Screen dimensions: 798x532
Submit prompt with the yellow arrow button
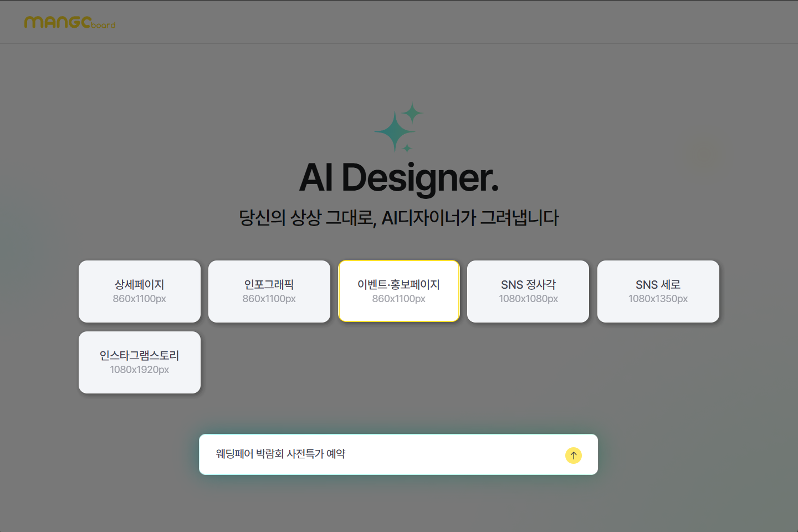pos(573,456)
